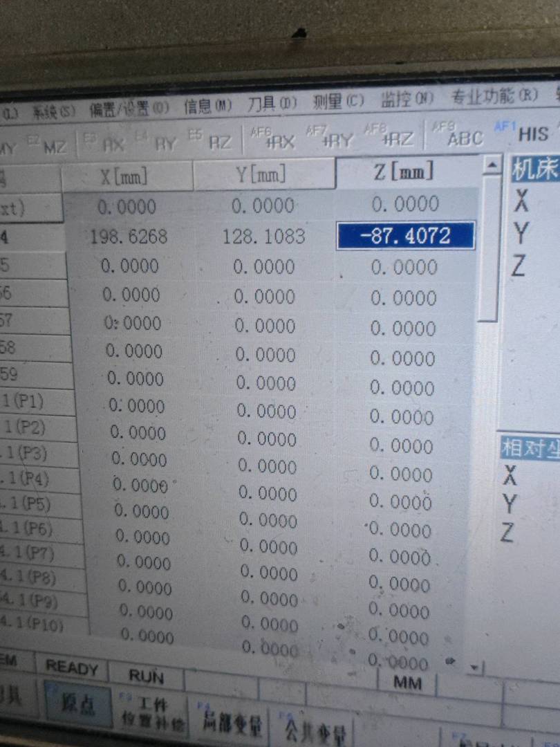
Task: Select the Z cell in row 59
Action: pos(402,388)
